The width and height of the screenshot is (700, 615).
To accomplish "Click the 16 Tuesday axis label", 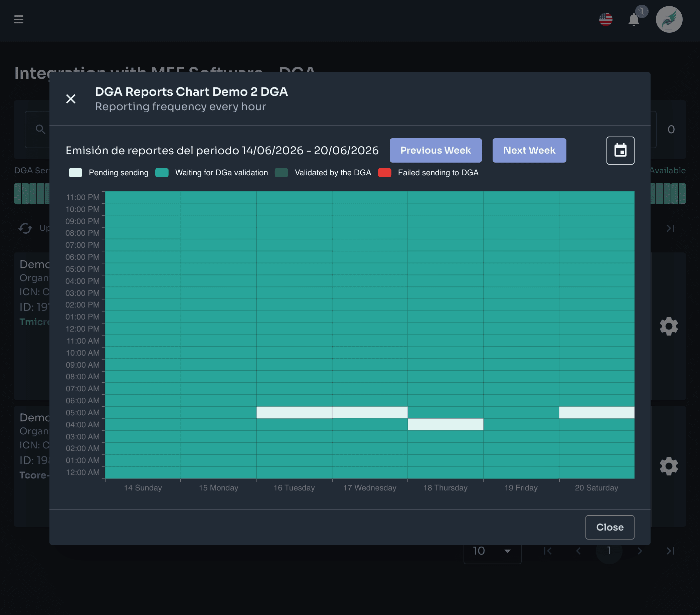I will (294, 487).
